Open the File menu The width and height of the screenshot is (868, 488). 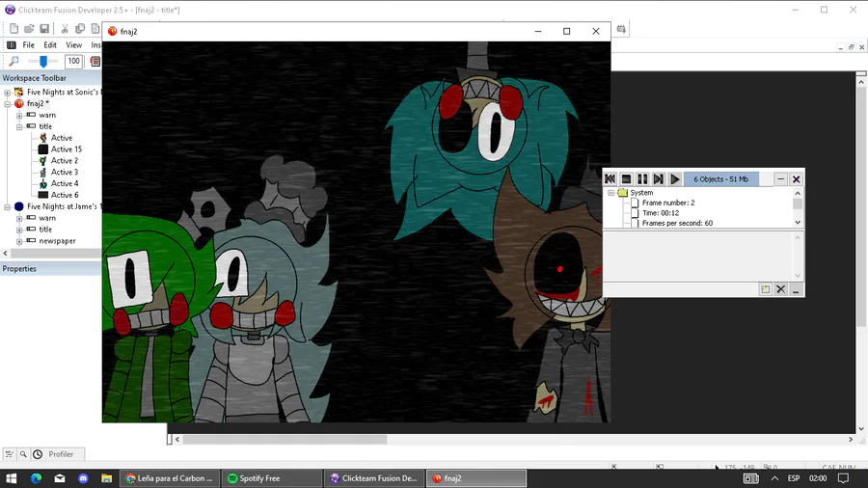28,44
